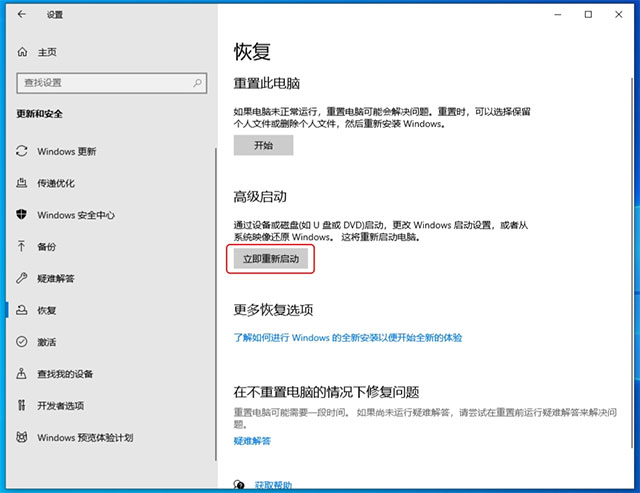The image size is (640, 493).
Task: Click the 疑难解答 wrench icon
Action: [x=22, y=278]
